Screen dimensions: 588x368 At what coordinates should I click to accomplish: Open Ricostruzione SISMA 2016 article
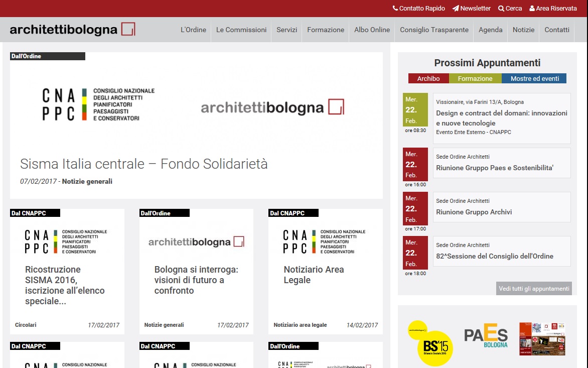[x=65, y=285]
